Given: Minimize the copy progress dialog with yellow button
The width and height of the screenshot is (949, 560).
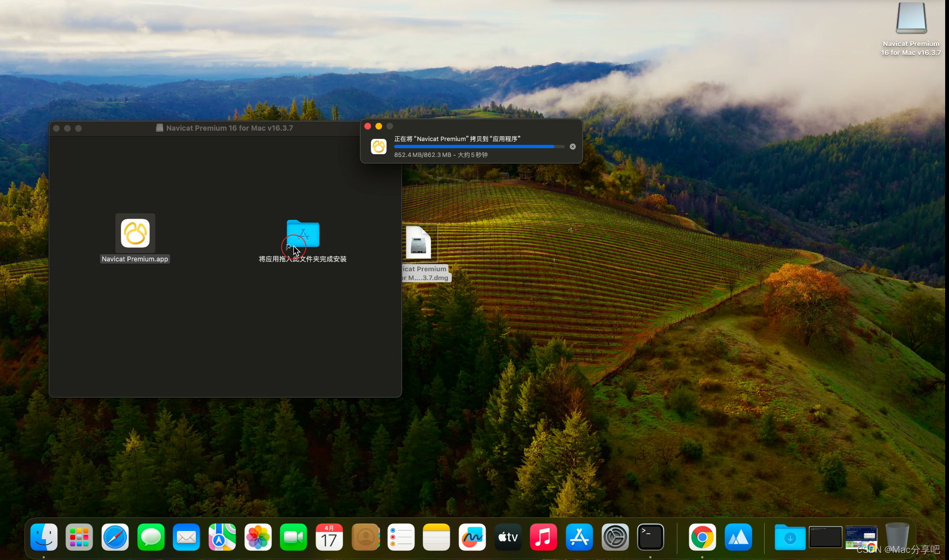Looking at the screenshot, I should (379, 126).
